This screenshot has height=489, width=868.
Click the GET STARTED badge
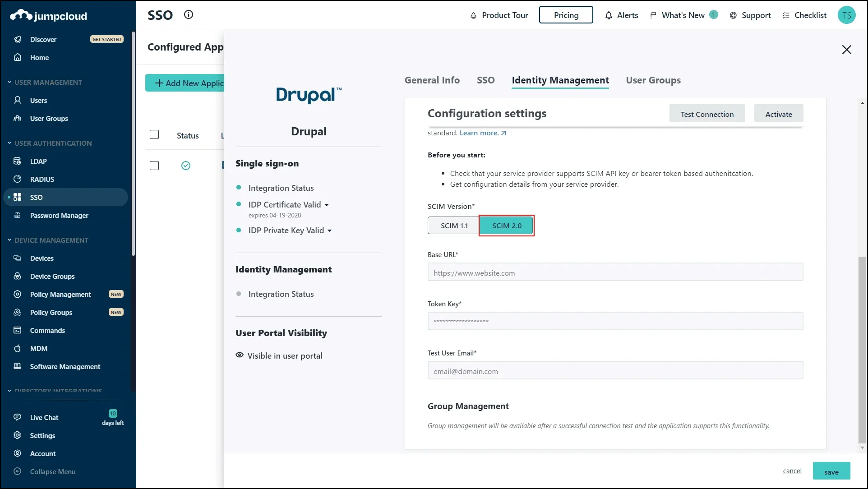pos(107,39)
